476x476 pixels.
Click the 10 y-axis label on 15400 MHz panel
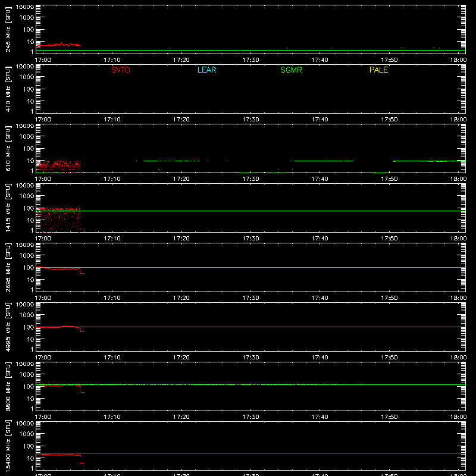tap(30, 458)
